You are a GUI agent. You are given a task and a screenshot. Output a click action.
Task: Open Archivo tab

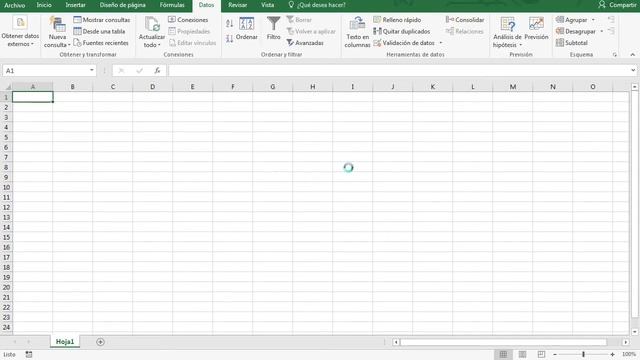14,5
